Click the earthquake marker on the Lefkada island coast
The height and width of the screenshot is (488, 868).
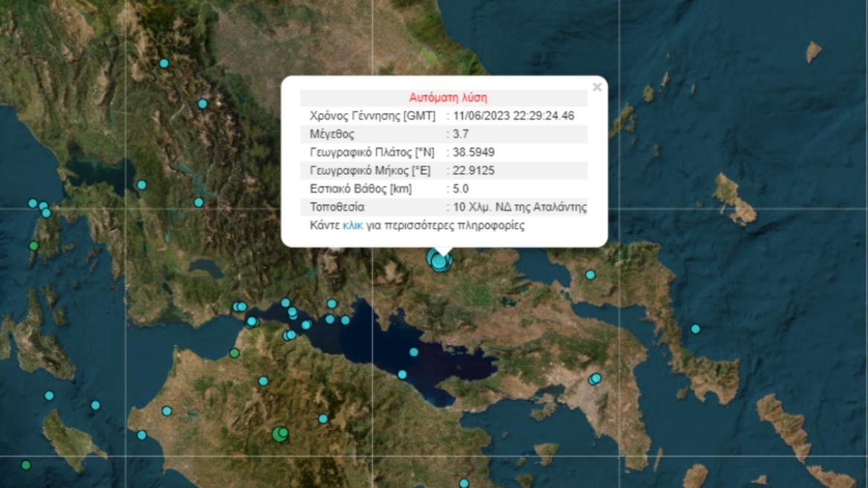[x=44, y=207]
